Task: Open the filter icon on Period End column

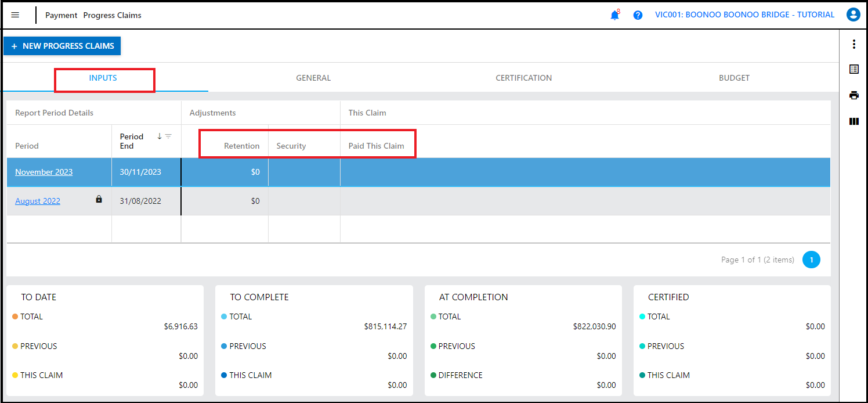Action: pyautogui.click(x=168, y=136)
